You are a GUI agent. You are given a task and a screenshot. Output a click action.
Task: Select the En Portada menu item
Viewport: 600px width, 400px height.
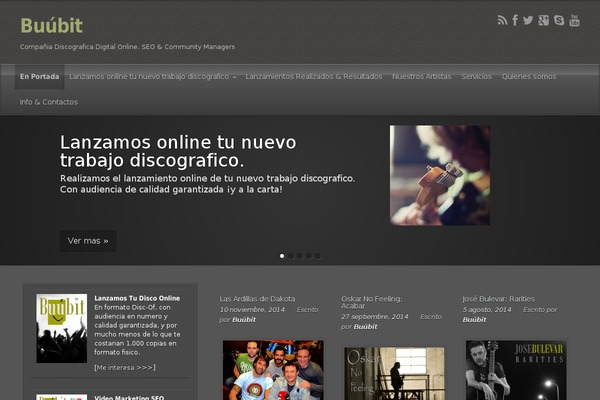[39, 77]
